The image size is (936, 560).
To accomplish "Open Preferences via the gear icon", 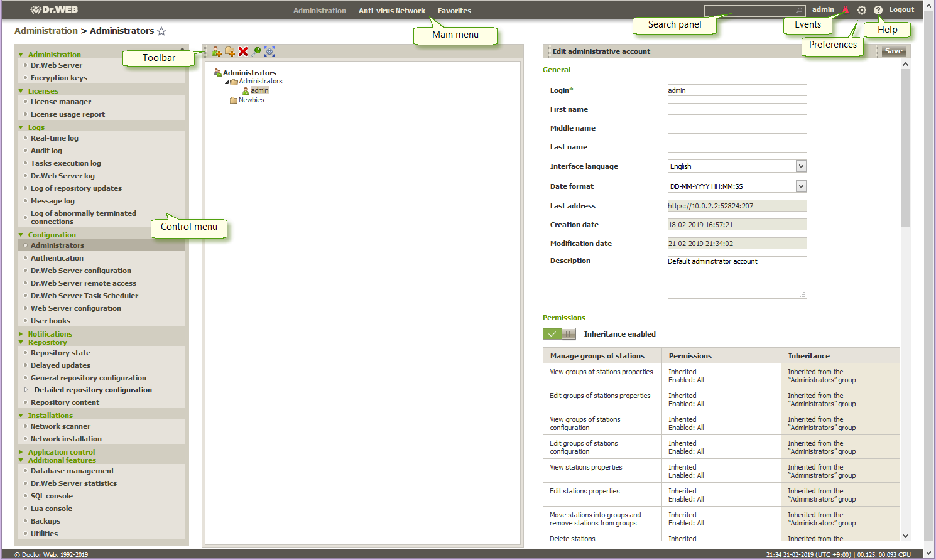I will [862, 10].
